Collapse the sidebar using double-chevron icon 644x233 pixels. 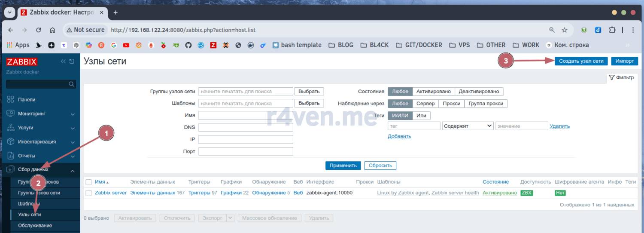point(64,61)
